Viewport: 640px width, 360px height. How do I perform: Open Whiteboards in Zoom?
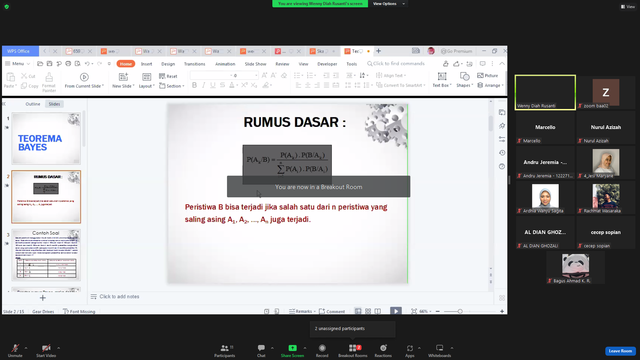440,350
